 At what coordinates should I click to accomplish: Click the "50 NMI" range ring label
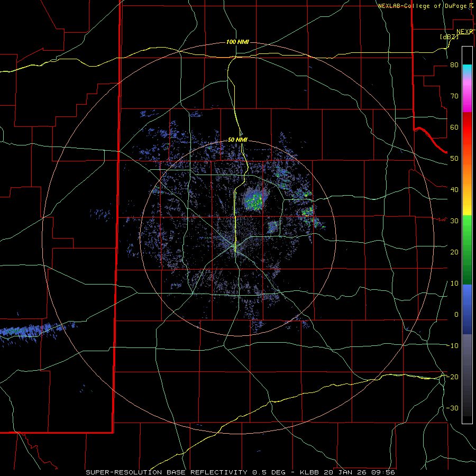[237, 140]
